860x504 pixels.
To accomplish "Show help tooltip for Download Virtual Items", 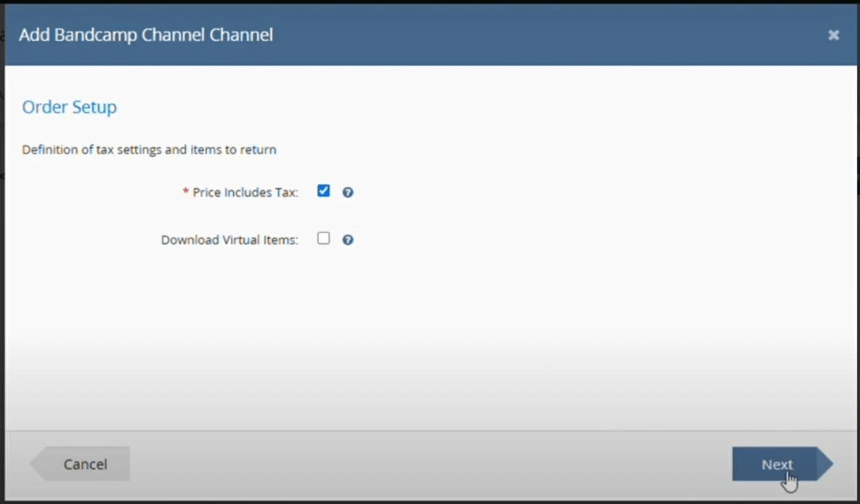I will (x=348, y=240).
